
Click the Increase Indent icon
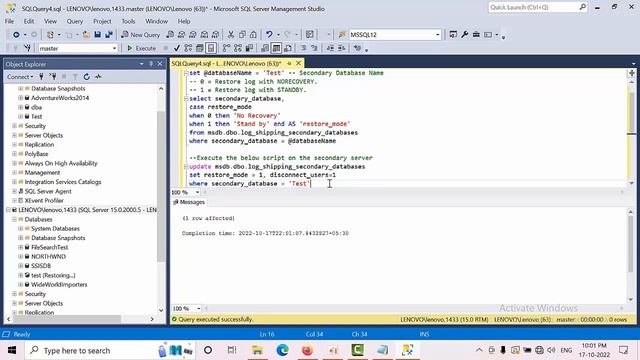(x=342, y=48)
